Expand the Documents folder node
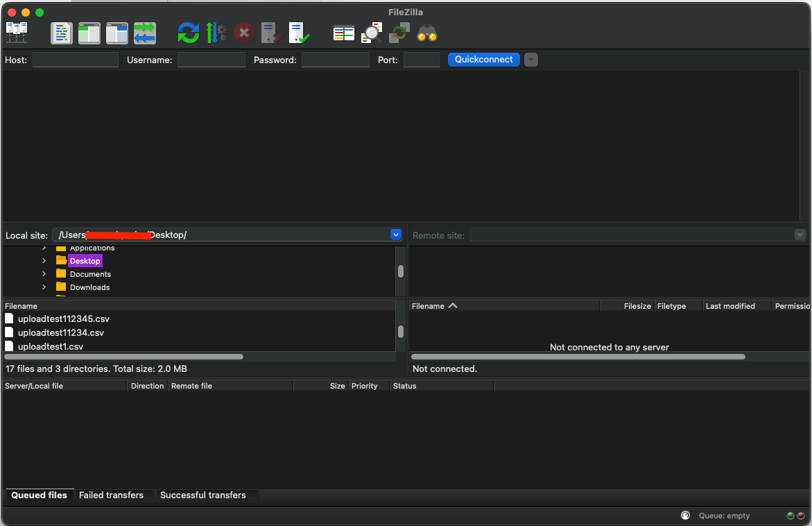 44,273
